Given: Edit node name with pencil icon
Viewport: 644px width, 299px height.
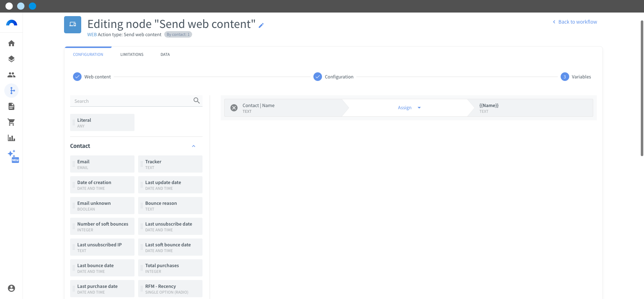Looking at the screenshot, I should point(261,25).
